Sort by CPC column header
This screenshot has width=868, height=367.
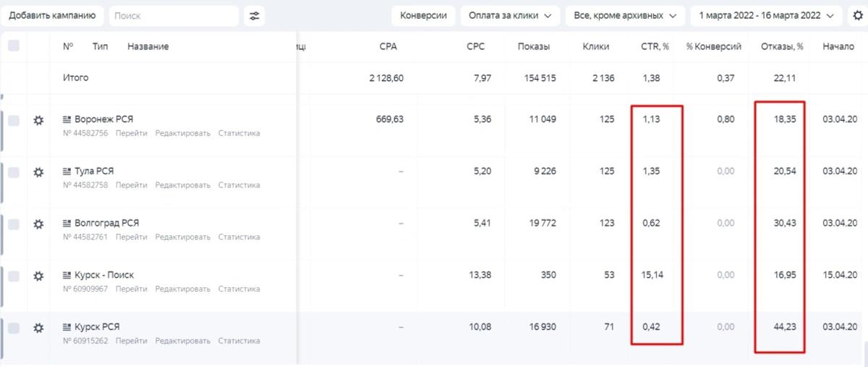[x=476, y=46]
